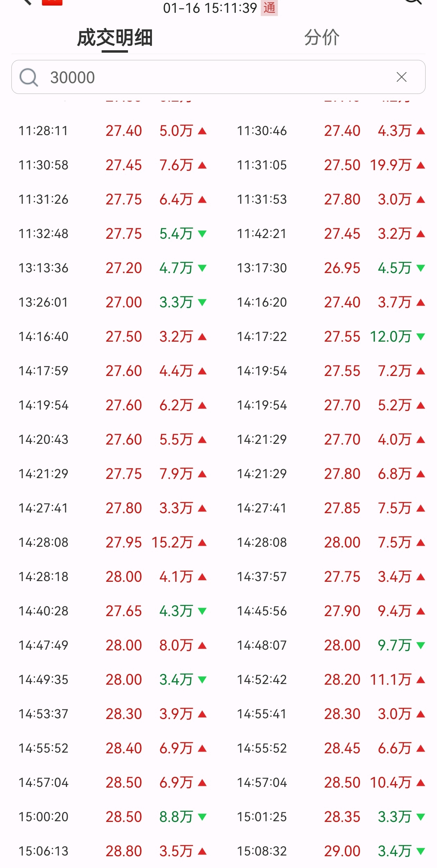This screenshot has width=437, height=868.
Task: Click the red badge next to the back arrow
Action: coord(52,2)
